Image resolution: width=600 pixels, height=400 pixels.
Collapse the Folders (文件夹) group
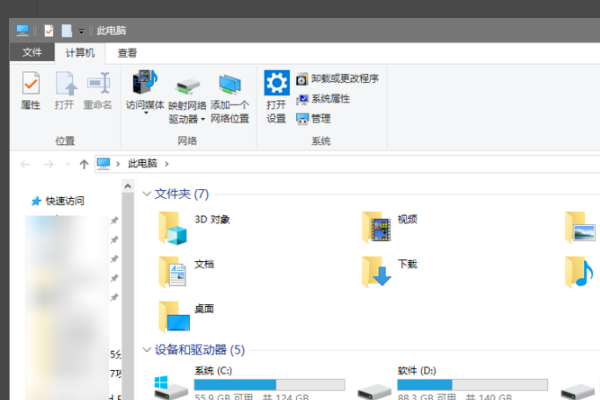[146, 194]
